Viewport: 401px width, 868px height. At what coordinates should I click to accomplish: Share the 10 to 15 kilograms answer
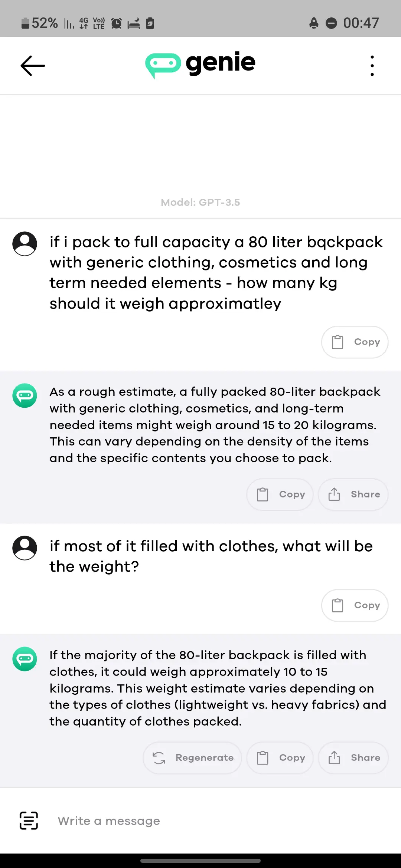pyautogui.click(x=353, y=758)
